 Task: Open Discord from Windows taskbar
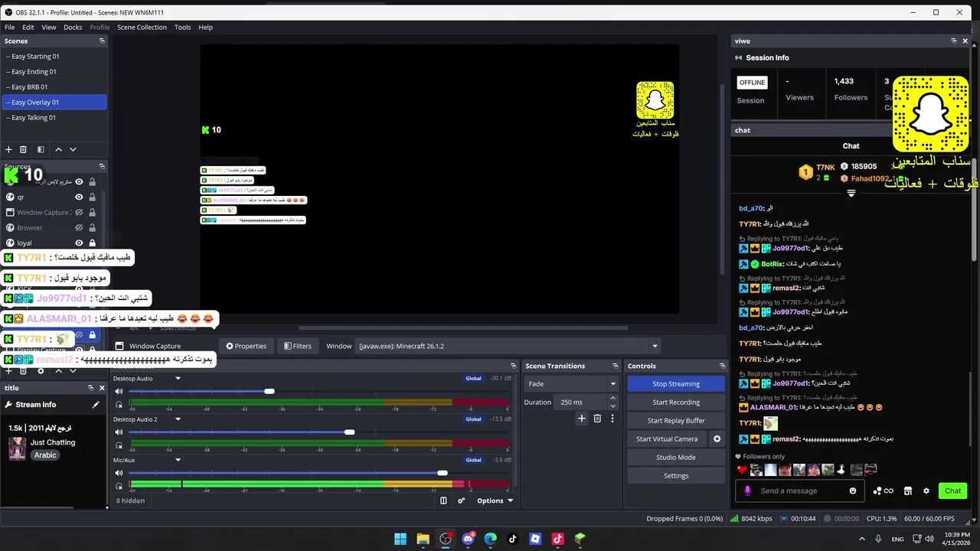click(x=468, y=539)
